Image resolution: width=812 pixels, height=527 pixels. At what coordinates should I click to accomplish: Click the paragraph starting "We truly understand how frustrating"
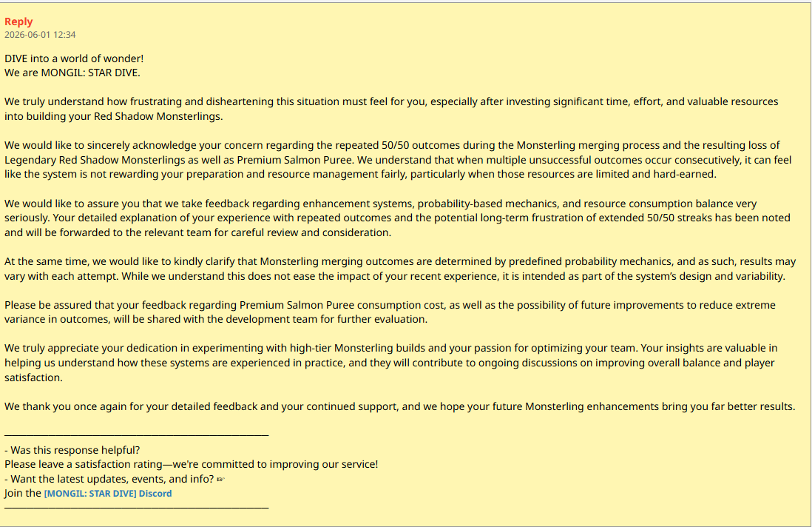click(x=391, y=109)
